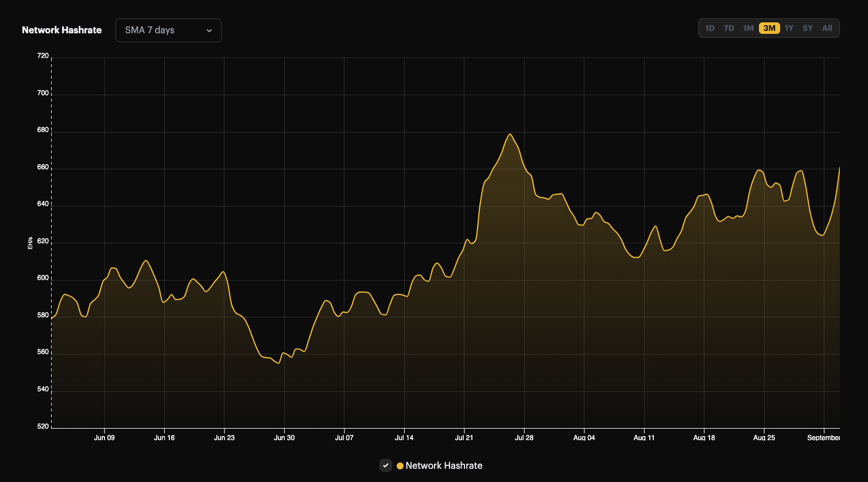This screenshot has height=482, width=868.
Task: Click the highlighted 3M range button
Action: tap(769, 28)
